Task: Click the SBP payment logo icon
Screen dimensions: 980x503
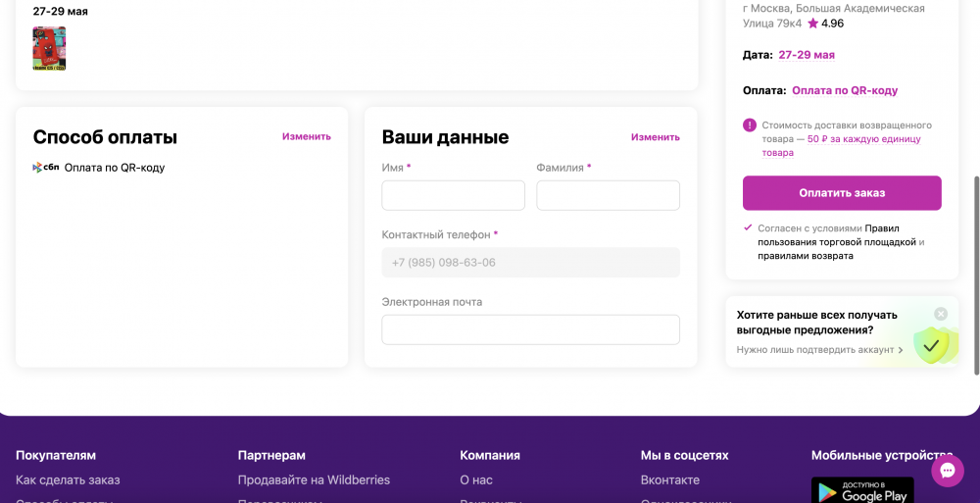Action: click(x=46, y=167)
